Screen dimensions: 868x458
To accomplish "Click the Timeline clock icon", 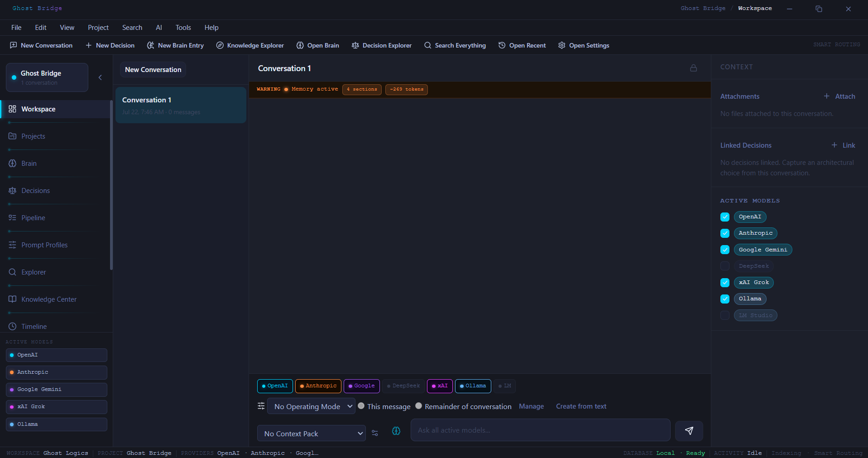I will 13,327.
